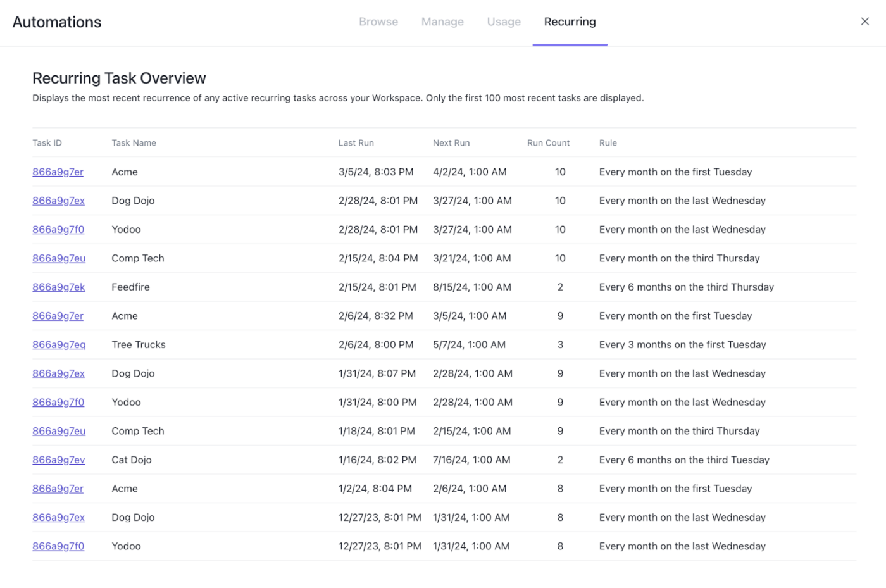The image size is (886, 588).
Task: Select next run cell 8/15/24, 1:00 AM
Action: (x=472, y=287)
